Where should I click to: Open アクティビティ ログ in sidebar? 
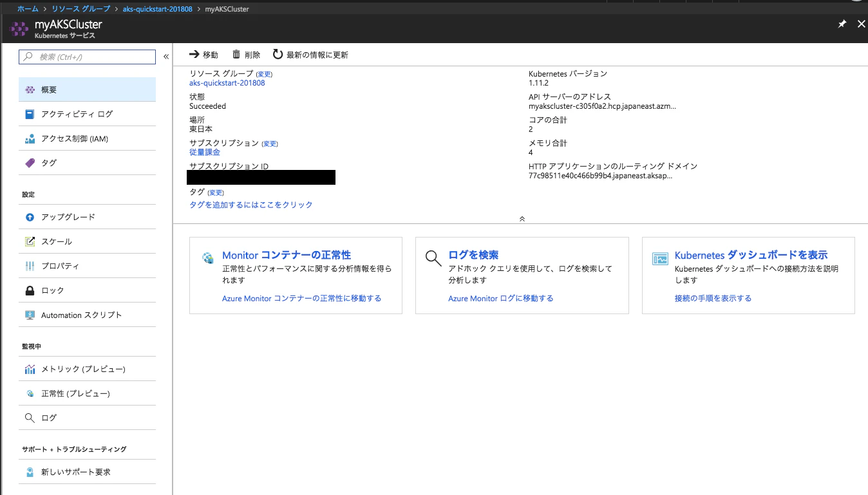pos(87,114)
